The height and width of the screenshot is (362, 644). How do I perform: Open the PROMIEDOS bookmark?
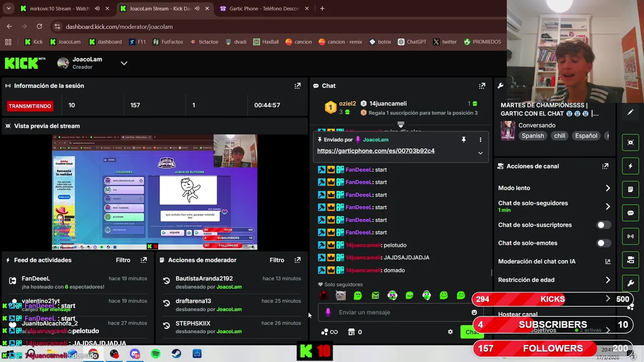click(482, 42)
